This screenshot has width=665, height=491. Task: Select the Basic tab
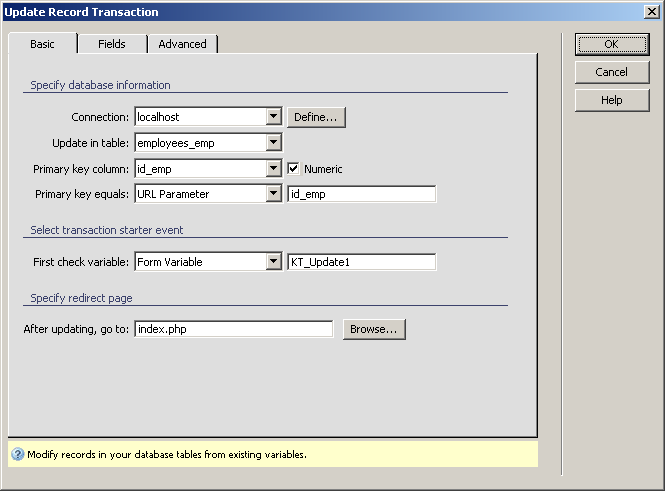click(x=43, y=44)
